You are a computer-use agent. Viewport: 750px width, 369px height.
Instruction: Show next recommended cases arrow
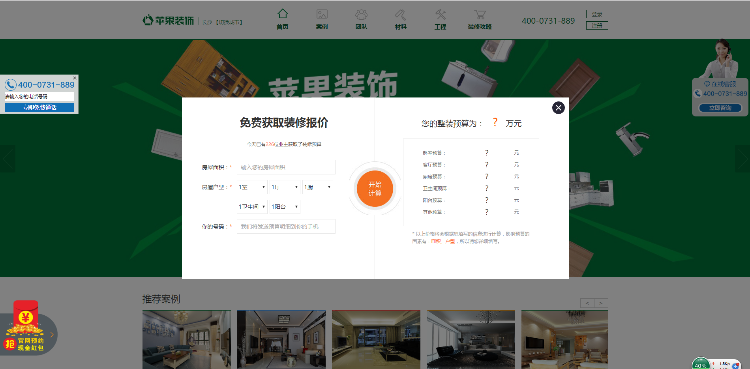coord(601,302)
